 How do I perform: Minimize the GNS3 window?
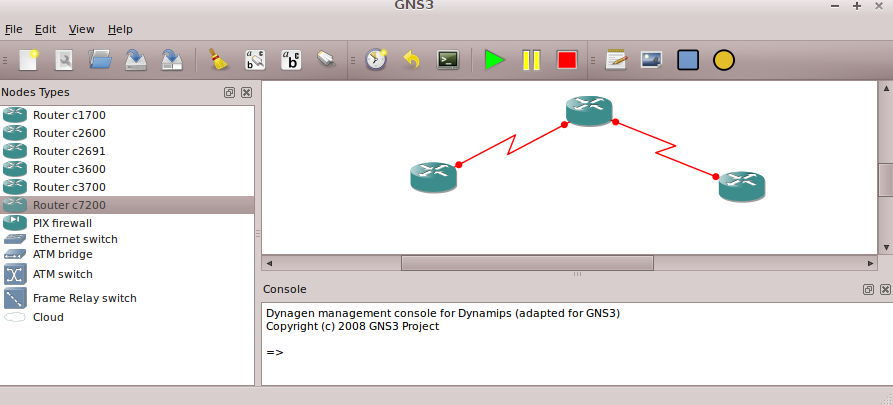coord(835,6)
